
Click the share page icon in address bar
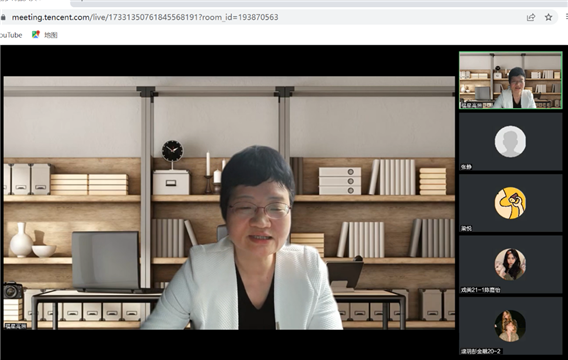(531, 17)
